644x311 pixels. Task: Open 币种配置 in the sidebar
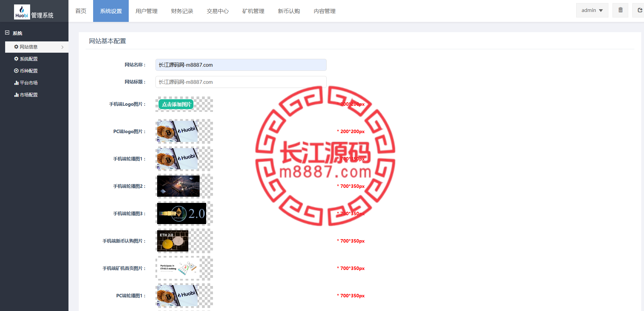pos(37,71)
